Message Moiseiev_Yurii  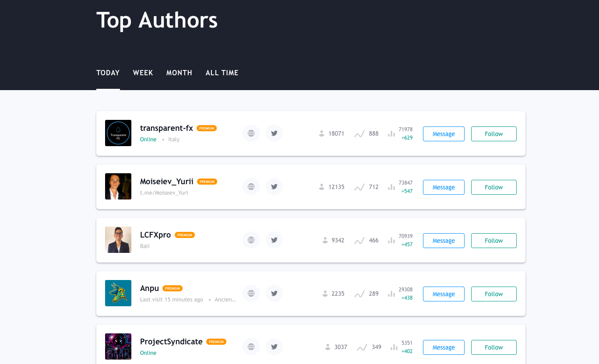(x=443, y=187)
